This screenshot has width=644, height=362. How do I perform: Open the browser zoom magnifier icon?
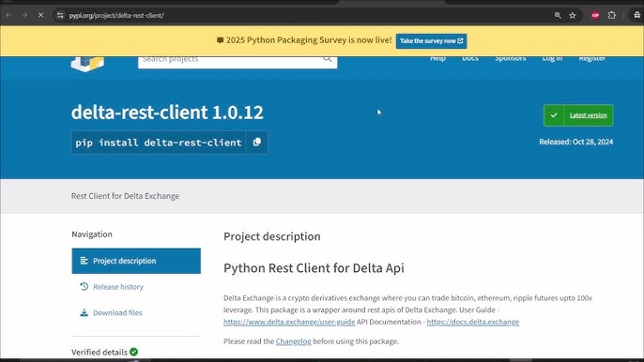click(x=558, y=15)
